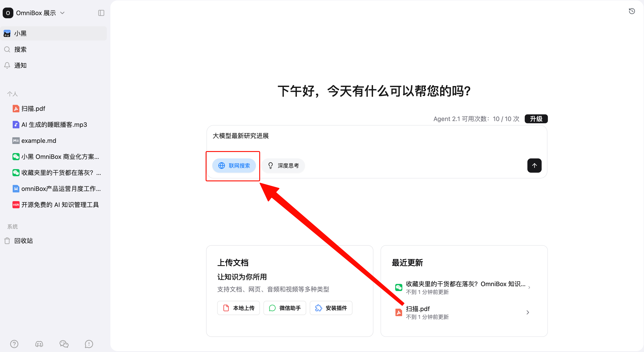Viewport: 644px width, 352px height.
Task: Open the chat history clock icon
Action: click(632, 11)
